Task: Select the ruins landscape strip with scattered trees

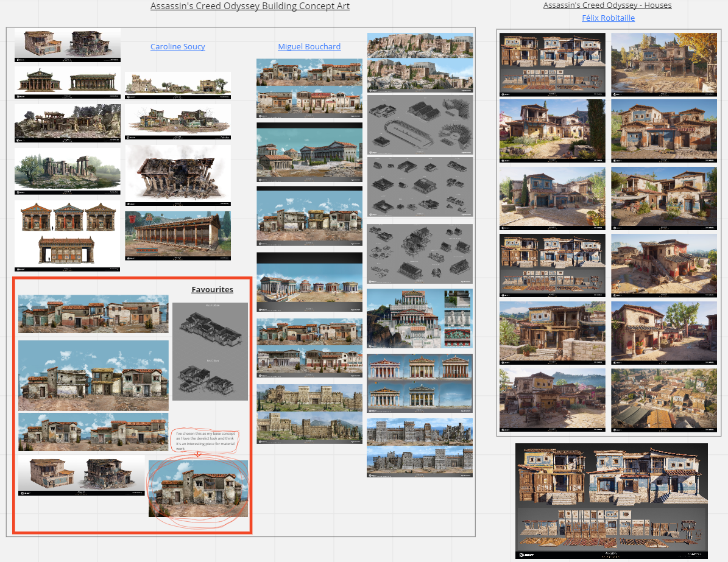Action: tap(178, 86)
